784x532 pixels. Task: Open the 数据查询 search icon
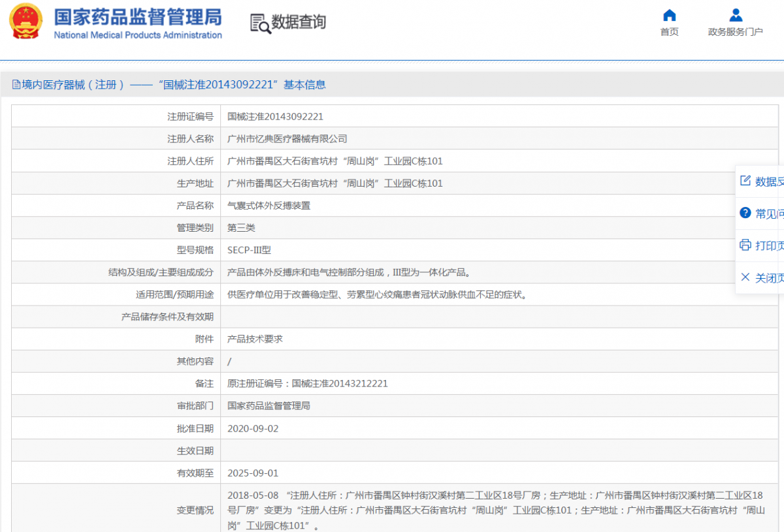click(260, 23)
